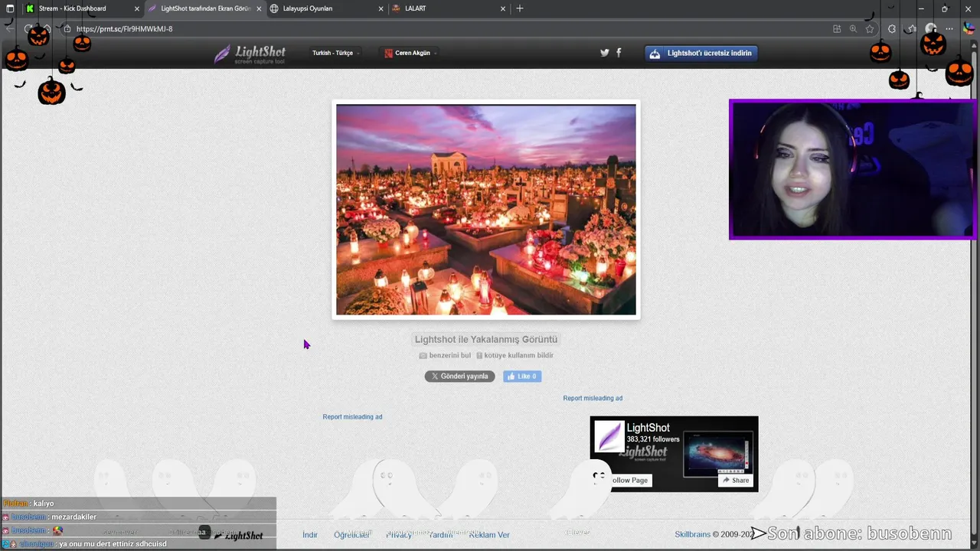Click the Reklam Ver footer link
Image resolution: width=980 pixels, height=551 pixels.
tap(488, 535)
